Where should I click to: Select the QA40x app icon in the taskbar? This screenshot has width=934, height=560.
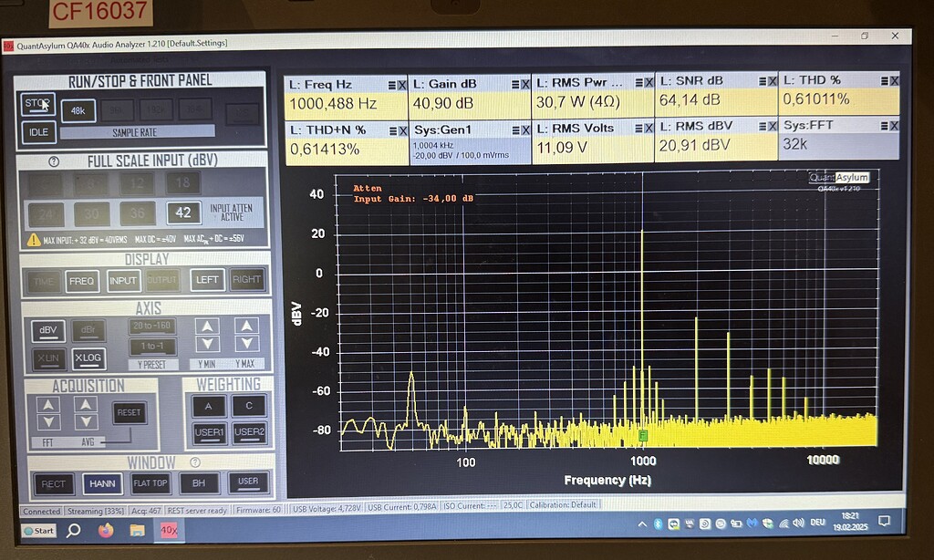click(167, 530)
